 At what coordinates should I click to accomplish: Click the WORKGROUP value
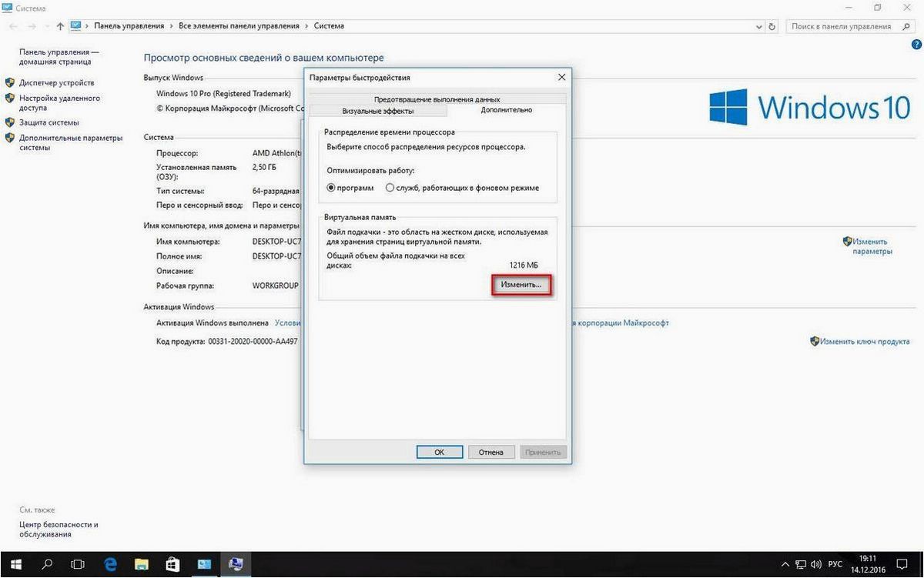point(275,286)
